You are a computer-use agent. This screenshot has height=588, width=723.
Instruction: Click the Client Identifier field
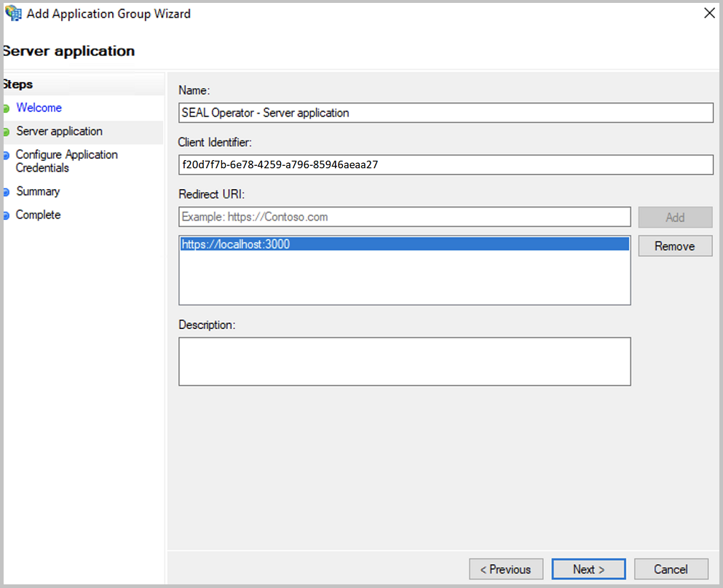[446, 164]
